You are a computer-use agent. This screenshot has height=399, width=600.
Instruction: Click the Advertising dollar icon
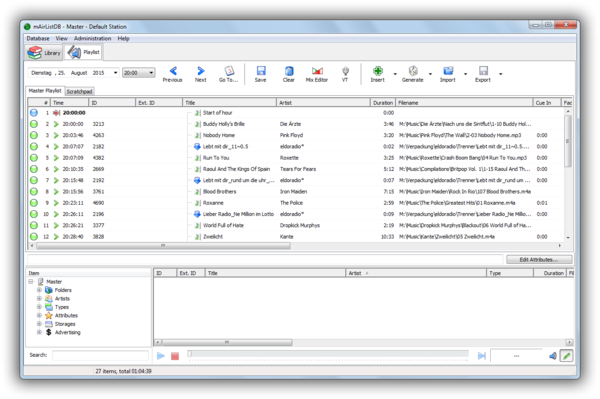click(49, 332)
